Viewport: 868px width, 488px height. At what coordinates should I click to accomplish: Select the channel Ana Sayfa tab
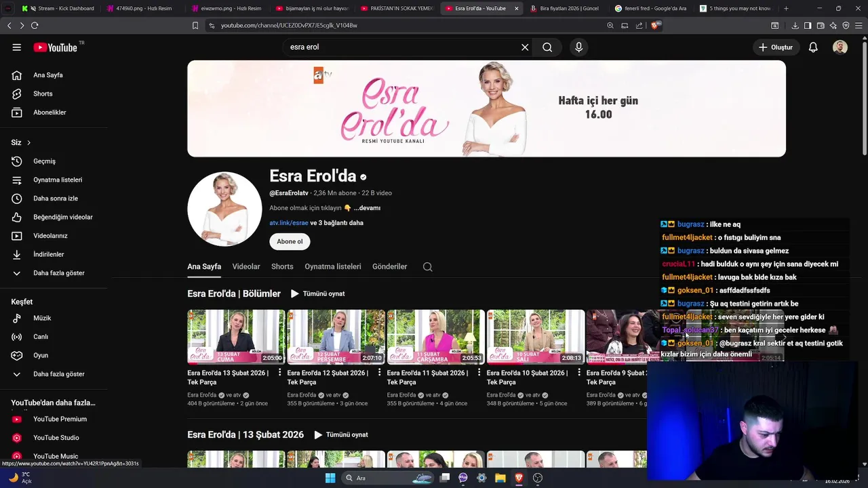click(x=204, y=267)
